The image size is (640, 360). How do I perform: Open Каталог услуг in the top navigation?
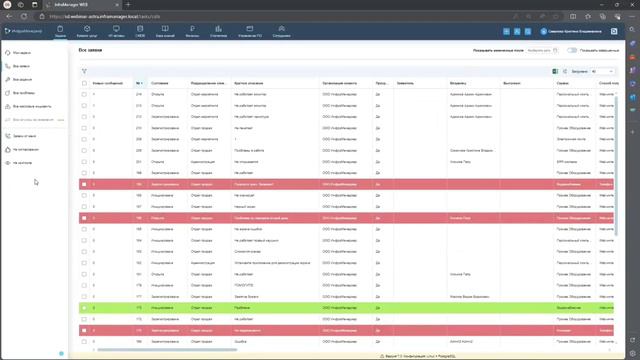(87, 31)
